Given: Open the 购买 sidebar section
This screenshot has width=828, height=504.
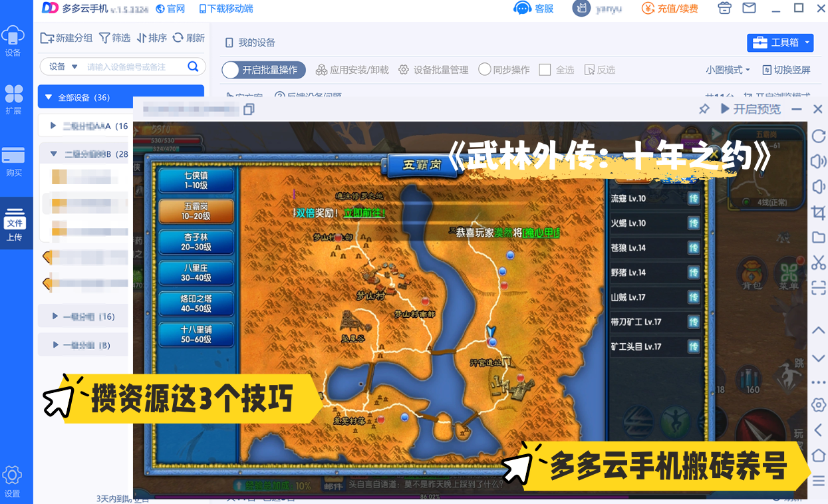Looking at the screenshot, I should click(13, 162).
